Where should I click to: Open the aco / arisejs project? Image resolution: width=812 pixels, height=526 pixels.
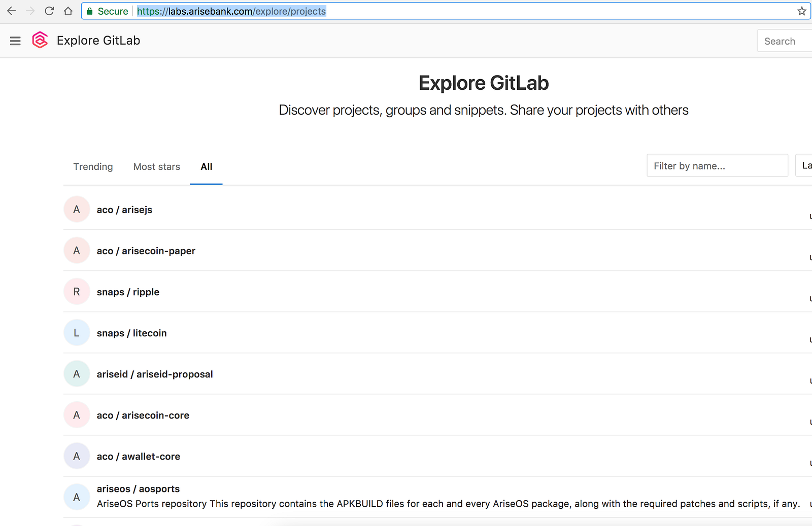pyautogui.click(x=124, y=209)
